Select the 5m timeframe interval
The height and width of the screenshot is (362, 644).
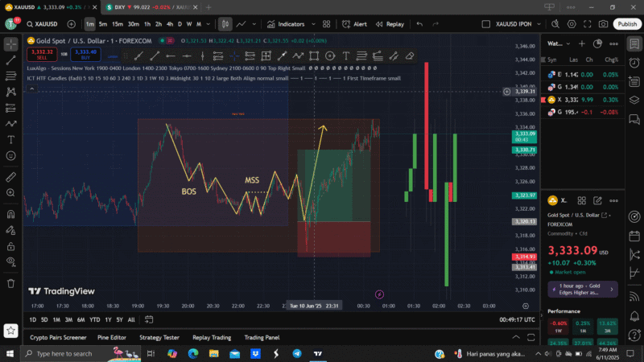103,24
